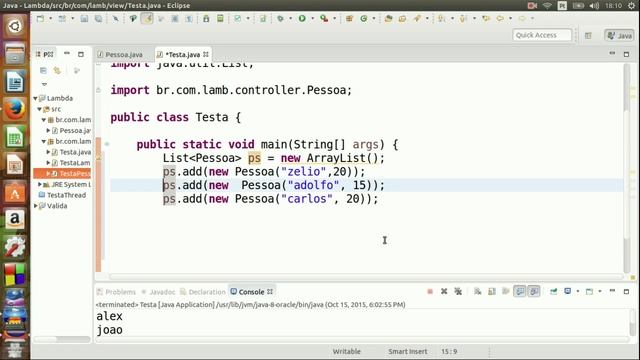This screenshot has height=360, width=640.
Task: Open the Debug button dropdown arrow
Action: [x=291, y=18]
